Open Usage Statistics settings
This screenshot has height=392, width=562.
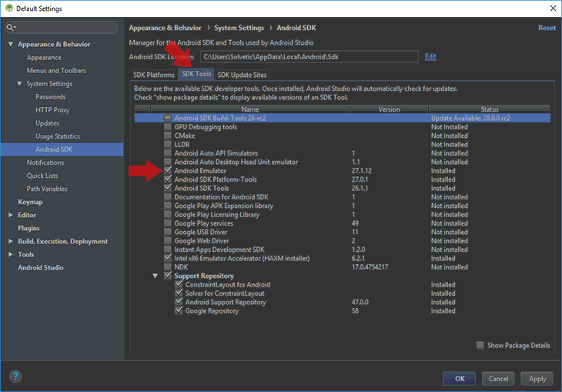point(57,136)
